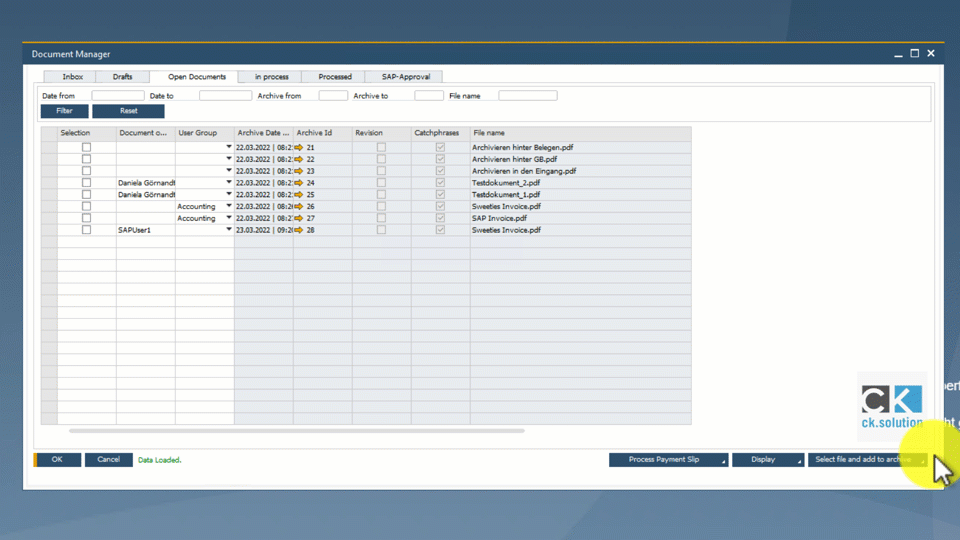Open User Group dropdown for SAPUser1 row
Viewport: 960px width, 540px height.
(x=229, y=230)
